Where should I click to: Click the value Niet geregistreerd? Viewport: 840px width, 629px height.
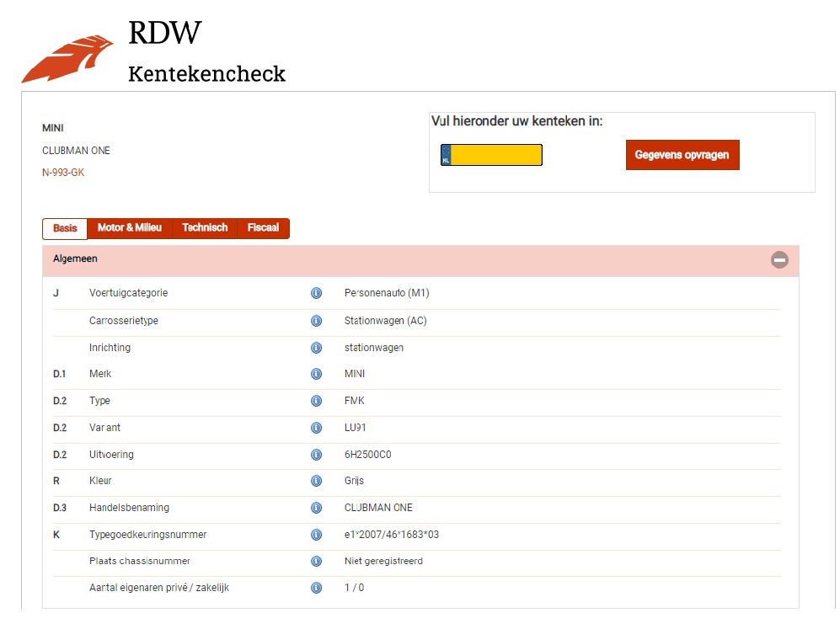click(x=383, y=561)
